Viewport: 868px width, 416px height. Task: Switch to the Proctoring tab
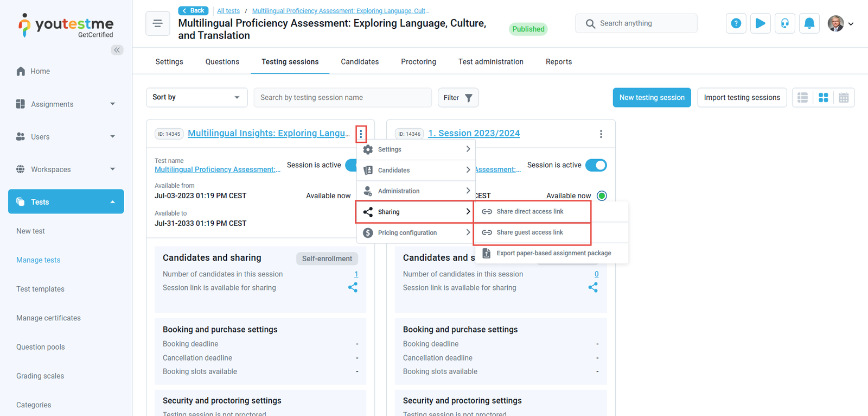click(x=418, y=62)
